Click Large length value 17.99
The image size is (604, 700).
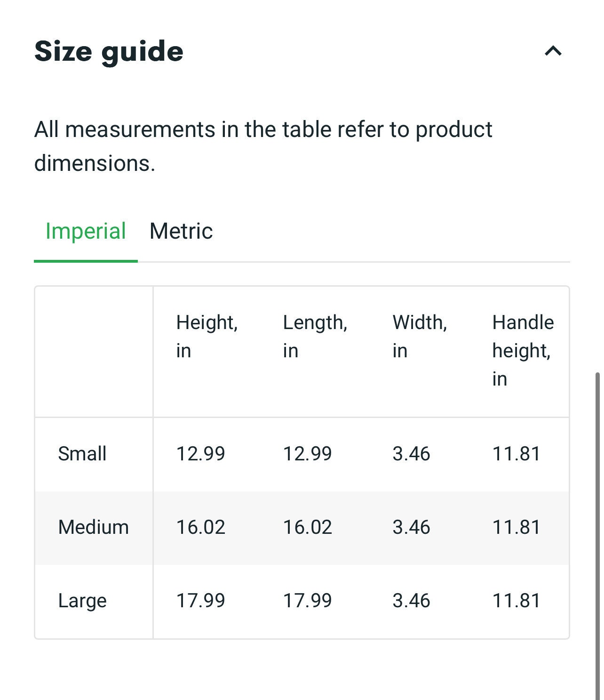coord(308,601)
